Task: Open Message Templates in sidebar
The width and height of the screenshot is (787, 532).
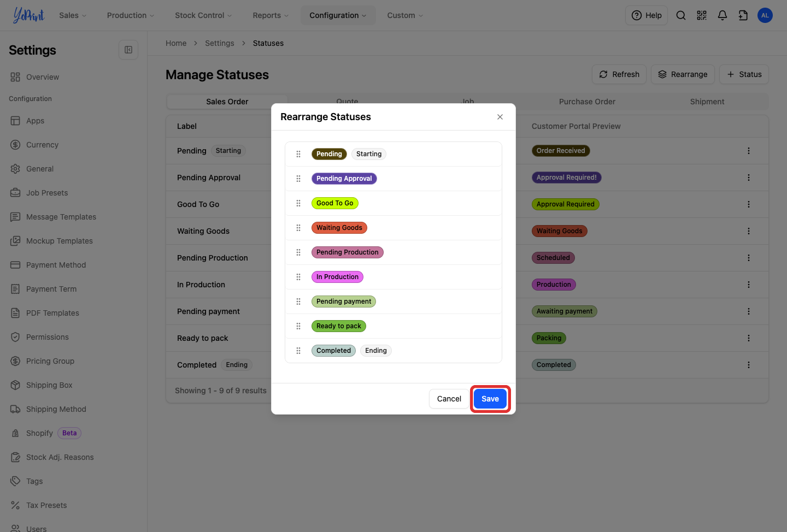Action: click(61, 217)
